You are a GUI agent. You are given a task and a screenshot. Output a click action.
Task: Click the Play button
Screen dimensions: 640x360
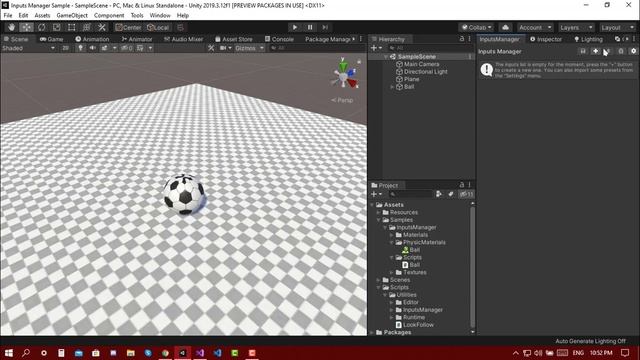tap(295, 27)
